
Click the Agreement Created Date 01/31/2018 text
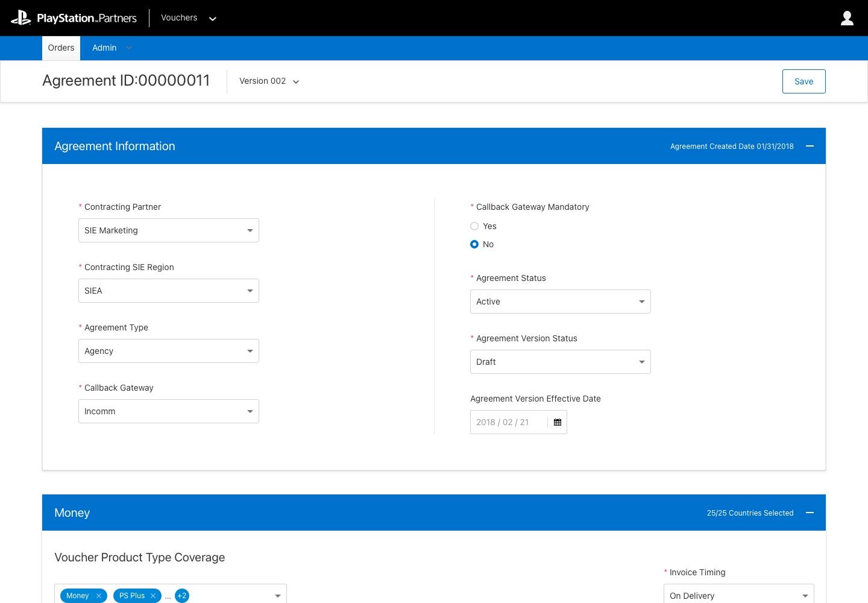[x=732, y=147]
